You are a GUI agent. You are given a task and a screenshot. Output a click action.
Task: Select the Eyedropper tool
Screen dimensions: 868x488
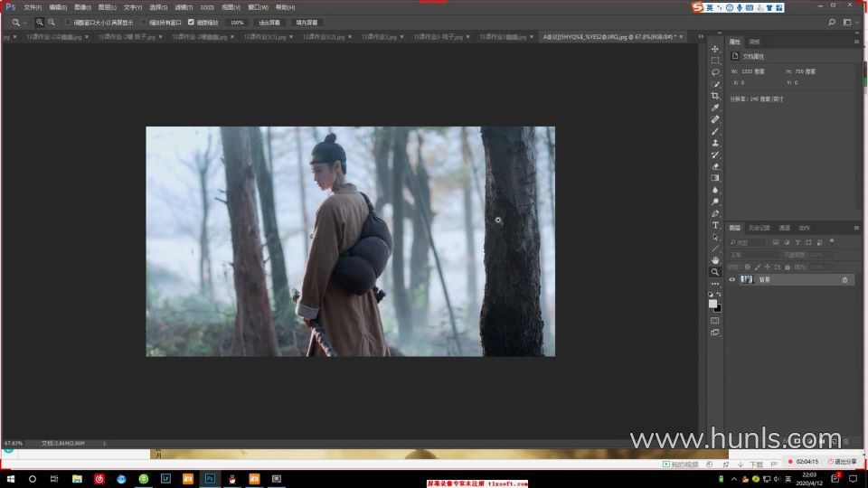[715, 108]
